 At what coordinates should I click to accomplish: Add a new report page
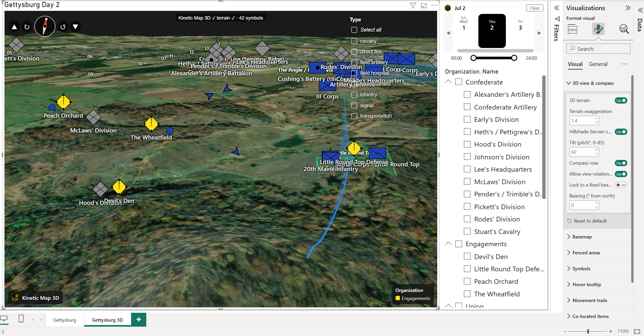click(139, 319)
